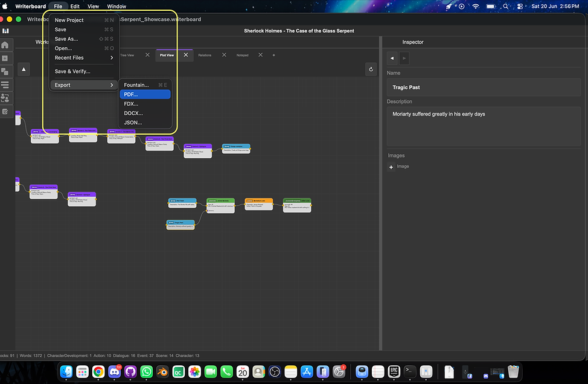The width and height of the screenshot is (588, 384).
Task: Open Control Center in the macOS menu bar
Action: [x=520, y=7]
